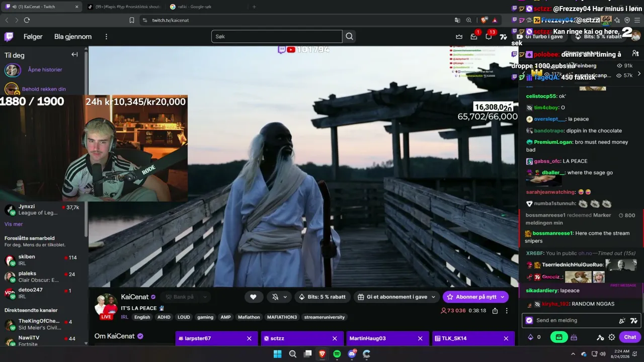Switch to the rafiki Google-søk tab

pyautogui.click(x=206, y=7)
